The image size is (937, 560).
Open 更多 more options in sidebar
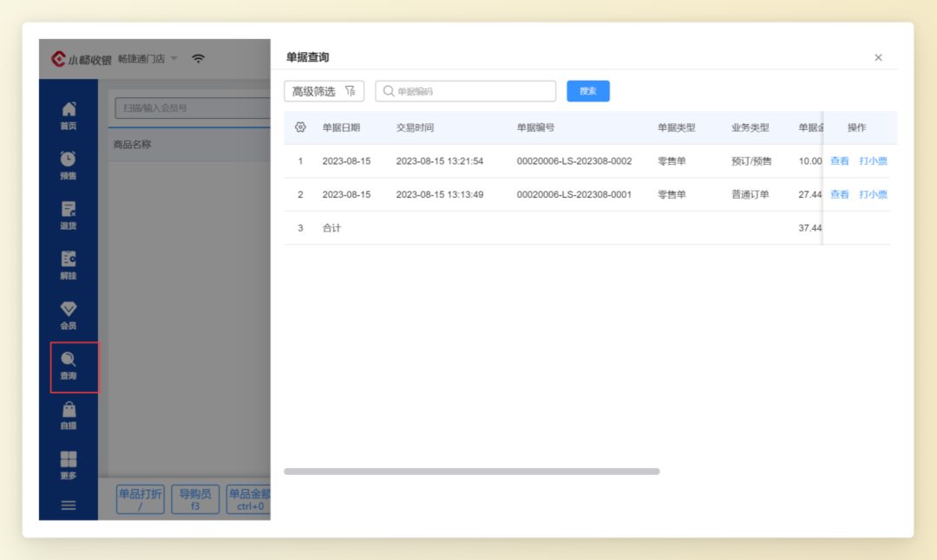click(69, 466)
